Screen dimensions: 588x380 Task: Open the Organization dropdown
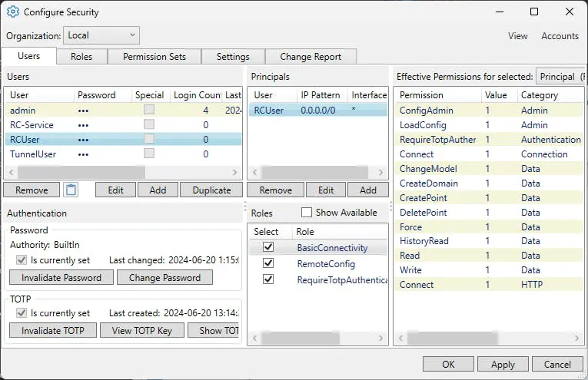(101, 35)
